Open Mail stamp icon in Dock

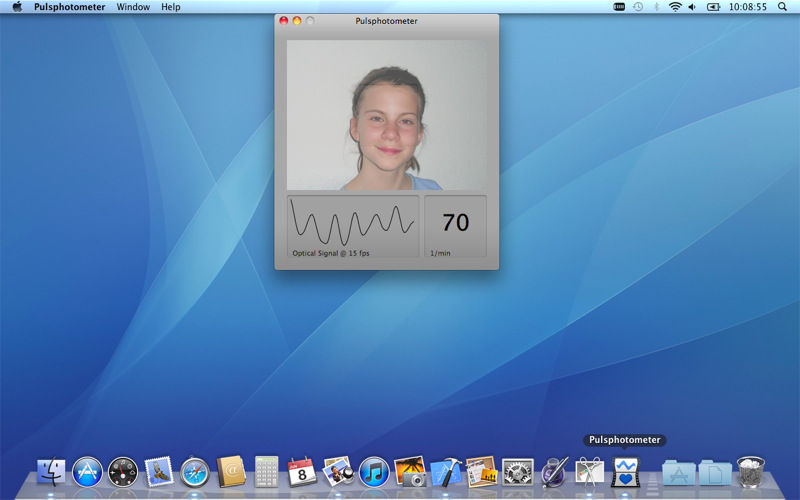pyautogui.click(x=159, y=471)
